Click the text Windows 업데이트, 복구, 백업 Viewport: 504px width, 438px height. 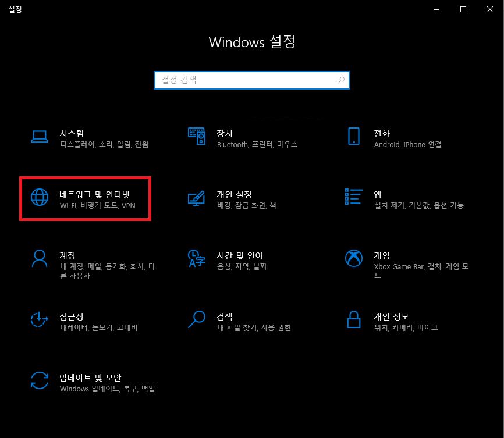107,389
